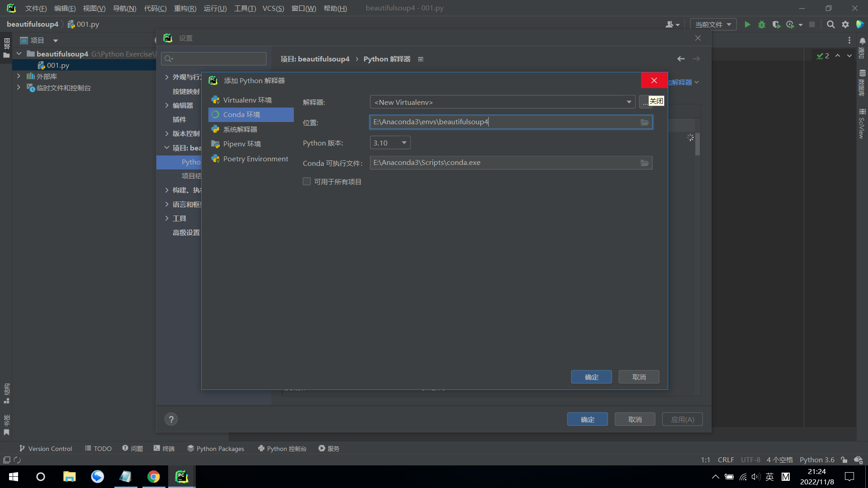Viewport: 868px width, 488px height.
Task: Open the 重构(R) menu
Action: tap(185, 8)
